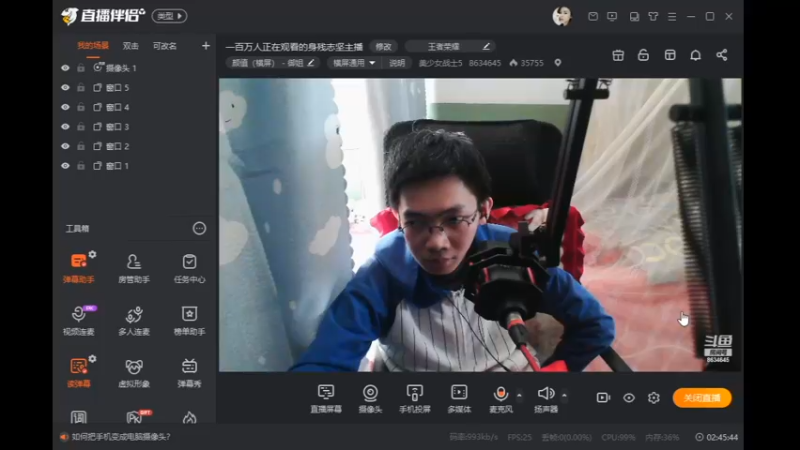
Task: Open the hamburger menu in title bar
Action: (x=672, y=16)
